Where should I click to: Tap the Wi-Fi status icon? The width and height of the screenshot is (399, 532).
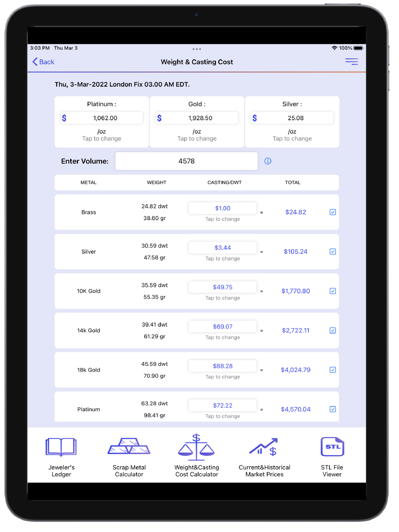click(334, 48)
